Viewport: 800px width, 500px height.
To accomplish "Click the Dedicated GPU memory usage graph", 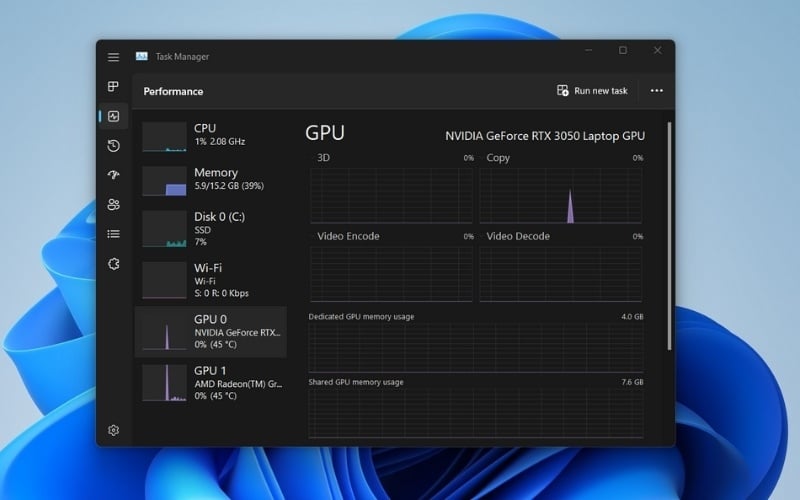I will (x=476, y=347).
